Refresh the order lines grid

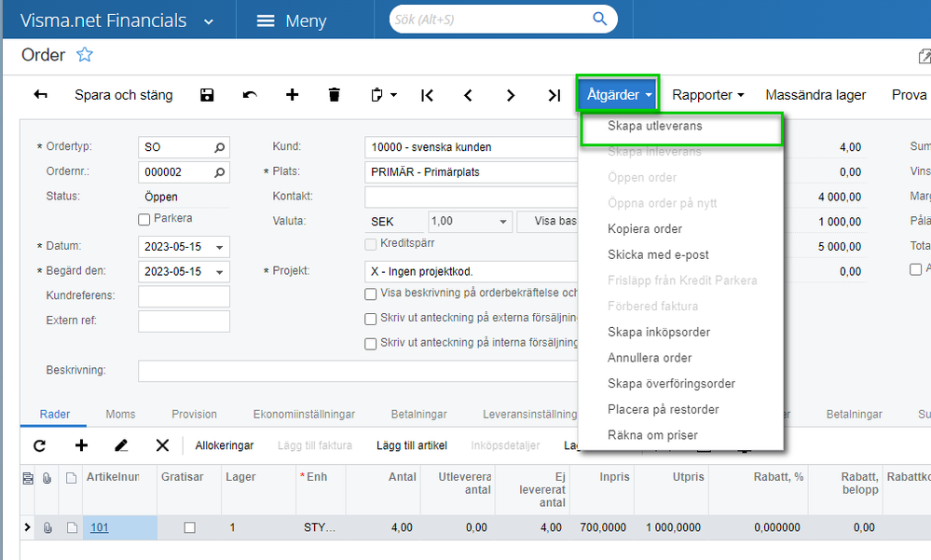coord(40,445)
